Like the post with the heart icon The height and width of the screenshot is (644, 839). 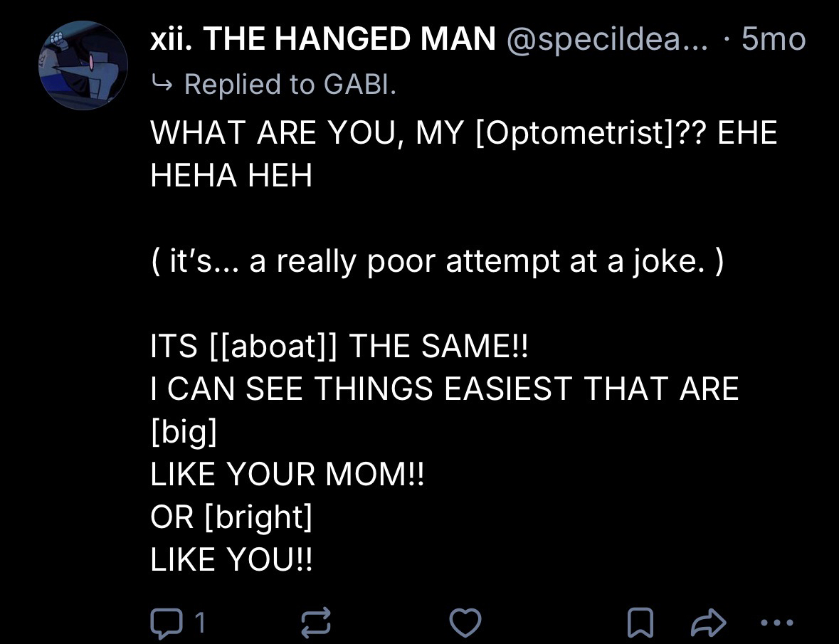point(466,623)
